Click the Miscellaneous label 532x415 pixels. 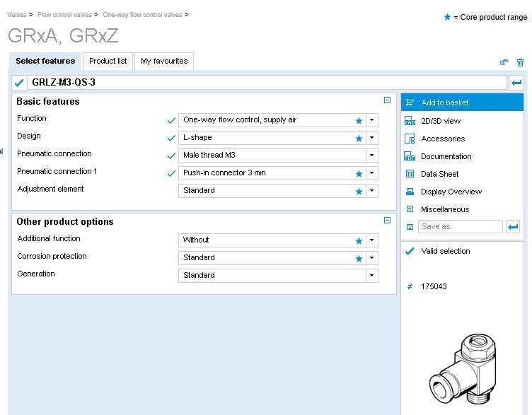pos(445,209)
